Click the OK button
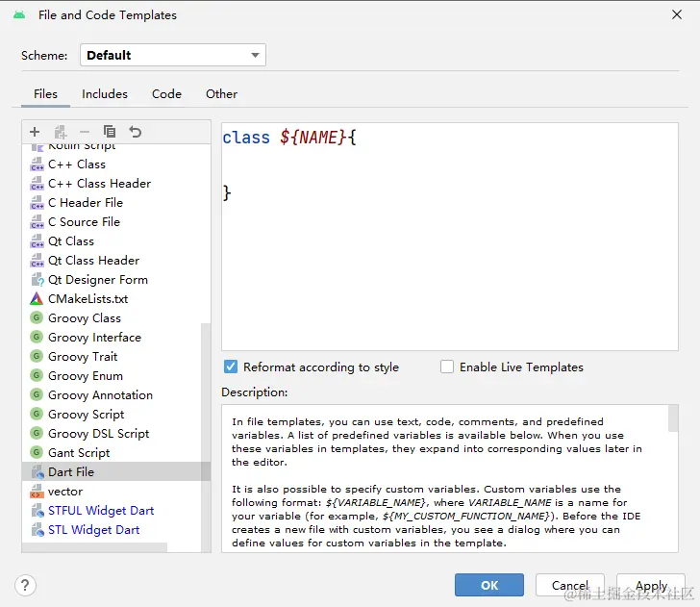 tap(489, 585)
